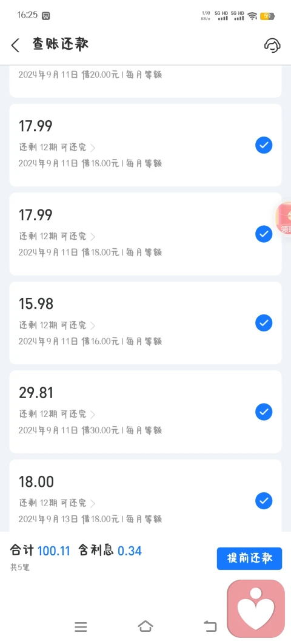Uncheck the 15.98 loan checkbox
Image resolution: width=291 pixels, height=644 pixels.
point(264,323)
